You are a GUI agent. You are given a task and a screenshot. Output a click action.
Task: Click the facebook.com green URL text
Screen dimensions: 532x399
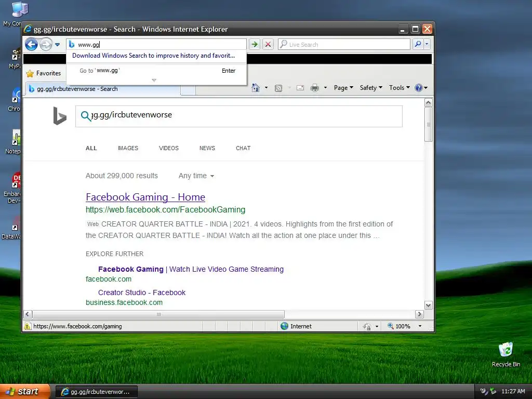[x=109, y=279]
